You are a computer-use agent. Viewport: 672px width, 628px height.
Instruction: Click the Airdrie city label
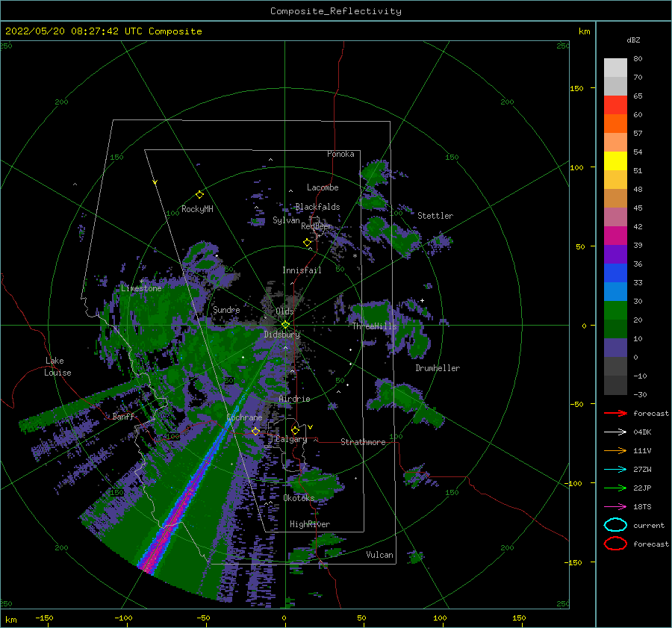(x=294, y=399)
